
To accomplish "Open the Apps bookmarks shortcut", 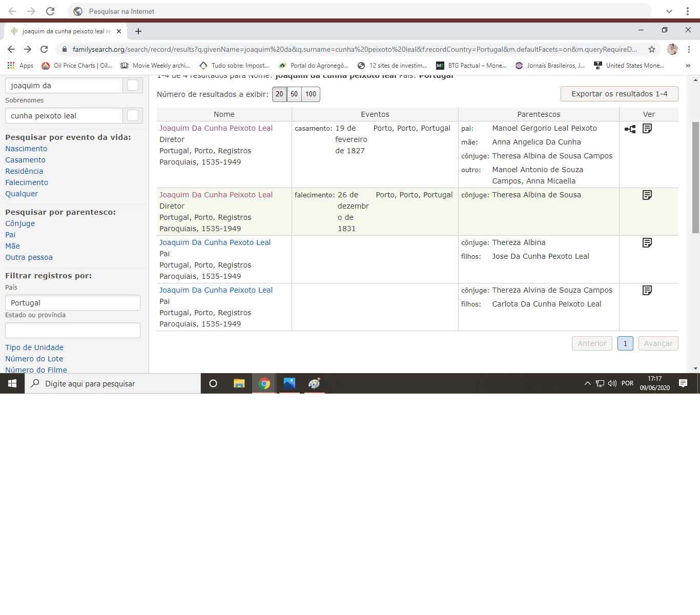I will [x=20, y=66].
